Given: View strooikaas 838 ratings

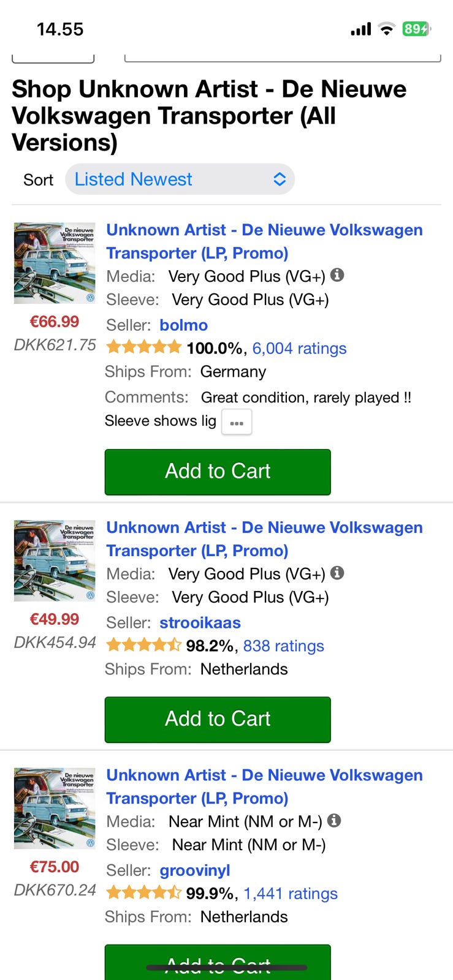Looking at the screenshot, I should point(283,646).
